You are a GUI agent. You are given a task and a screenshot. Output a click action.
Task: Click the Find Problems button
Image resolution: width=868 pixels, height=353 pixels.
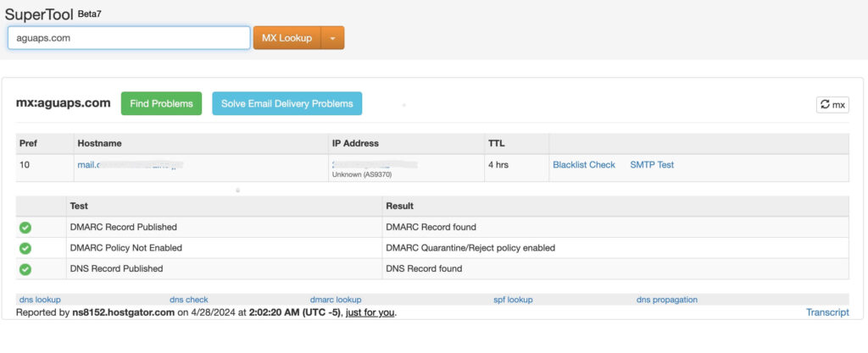pyautogui.click(x=161, y=104)
